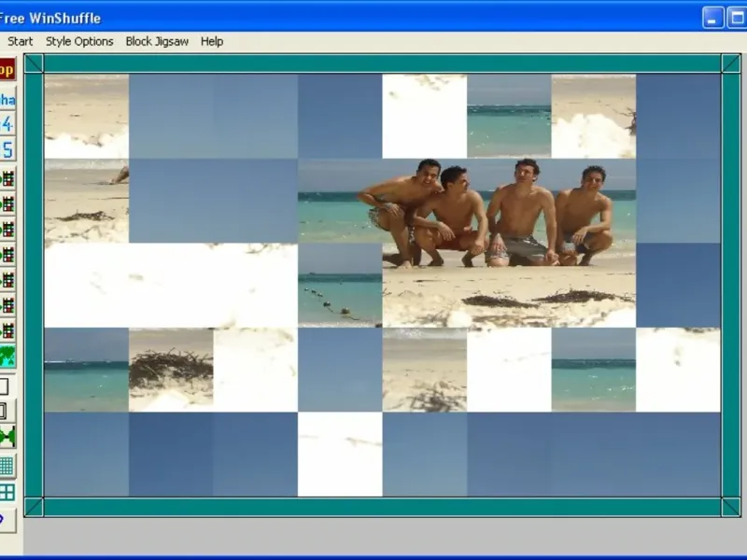Click the blank square outline icon
The image size is (747, 560).
tap(5, 386)
